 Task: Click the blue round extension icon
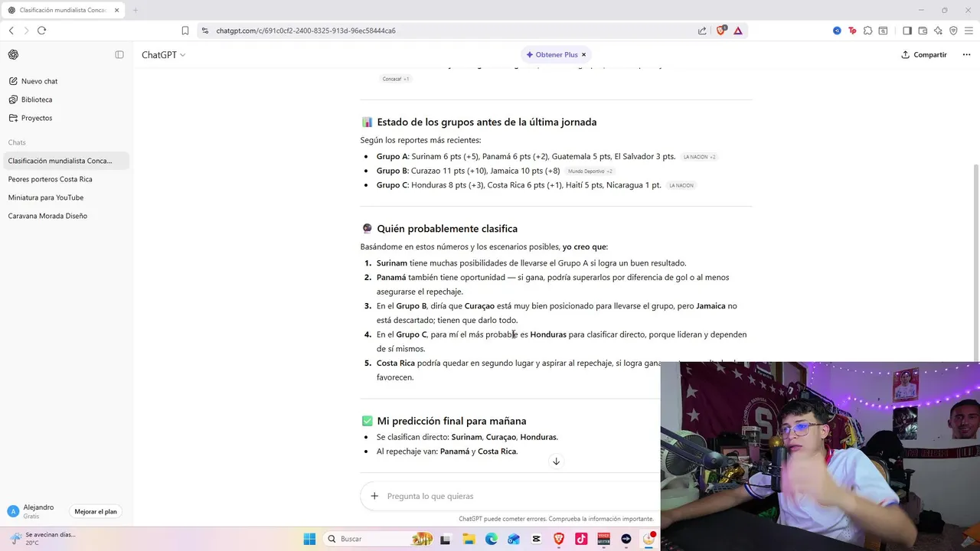(837, 31)
